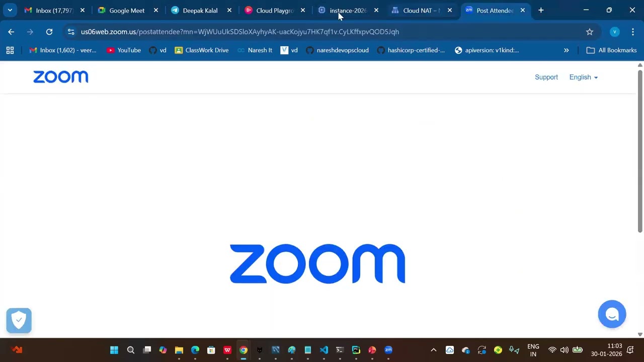Open Google Chrome from the taskbar
Viewport: 644px width, 362px height.
[244, 350]
